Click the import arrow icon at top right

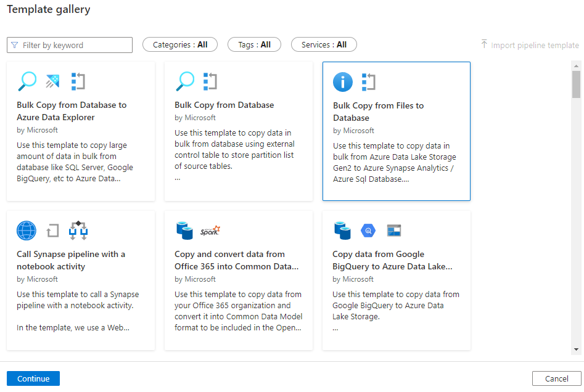(x=484, y=44)
